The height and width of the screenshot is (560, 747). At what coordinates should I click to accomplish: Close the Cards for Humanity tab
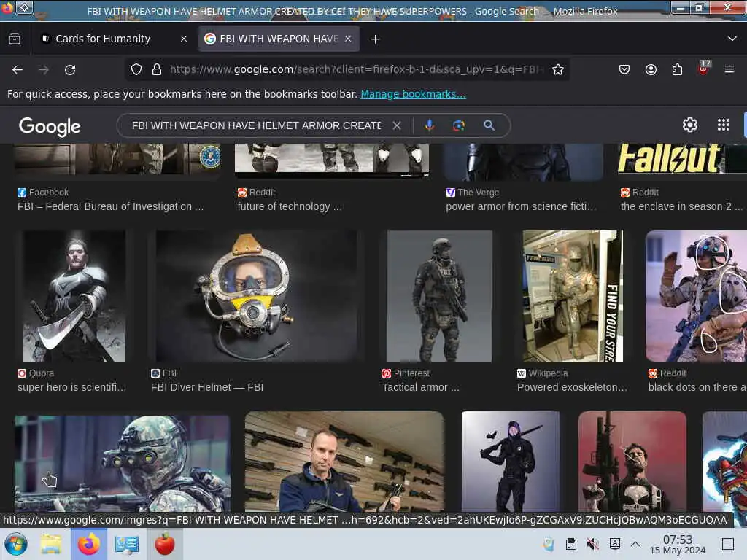pyautogui.click(x=184, y=39)
